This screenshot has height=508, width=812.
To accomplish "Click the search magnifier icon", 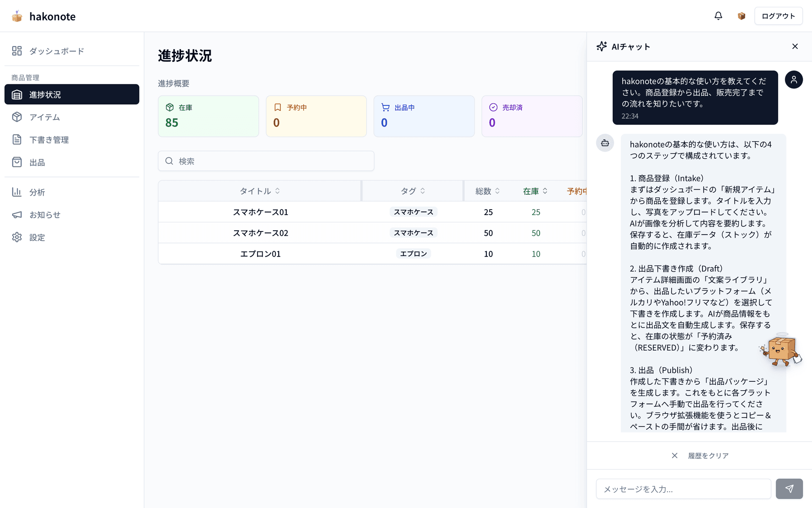I will click(169, 161).
